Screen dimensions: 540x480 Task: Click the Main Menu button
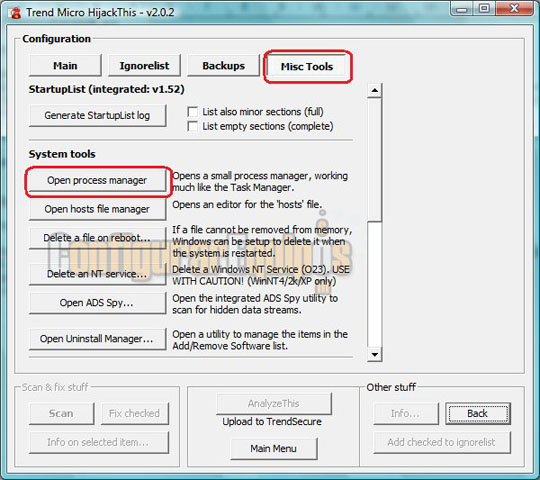pyautogui.click(x=274, y=448)
